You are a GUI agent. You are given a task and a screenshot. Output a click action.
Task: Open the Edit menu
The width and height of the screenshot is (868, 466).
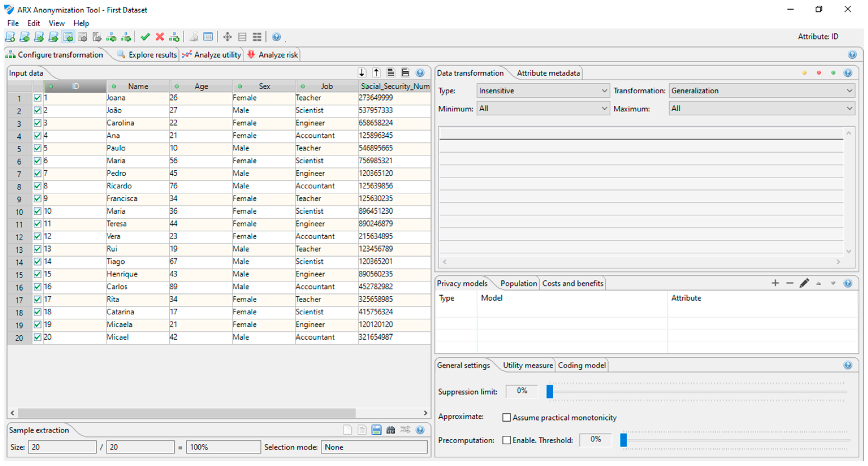pyautogui.click(x=33, y=23)
